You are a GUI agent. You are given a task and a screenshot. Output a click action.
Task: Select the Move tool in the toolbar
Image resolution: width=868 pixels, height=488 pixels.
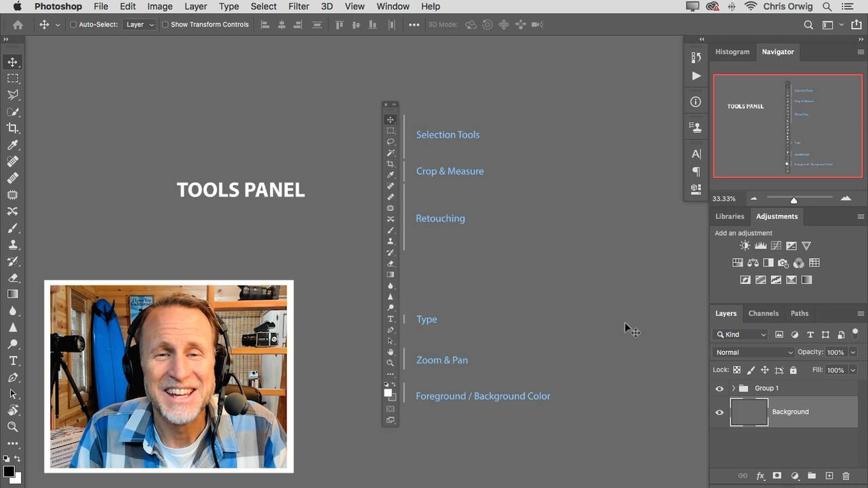coord(13,62)
